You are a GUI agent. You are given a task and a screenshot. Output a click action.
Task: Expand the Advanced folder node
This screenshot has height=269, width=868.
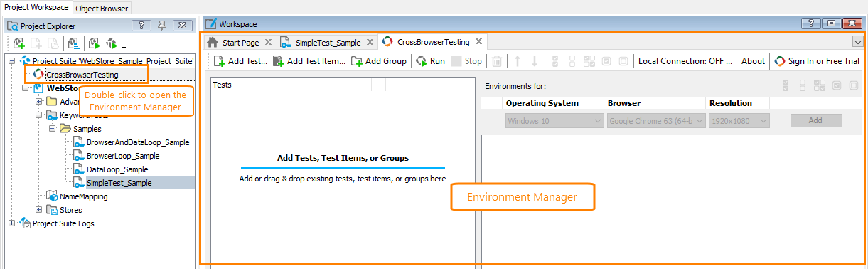pos(39,101)
